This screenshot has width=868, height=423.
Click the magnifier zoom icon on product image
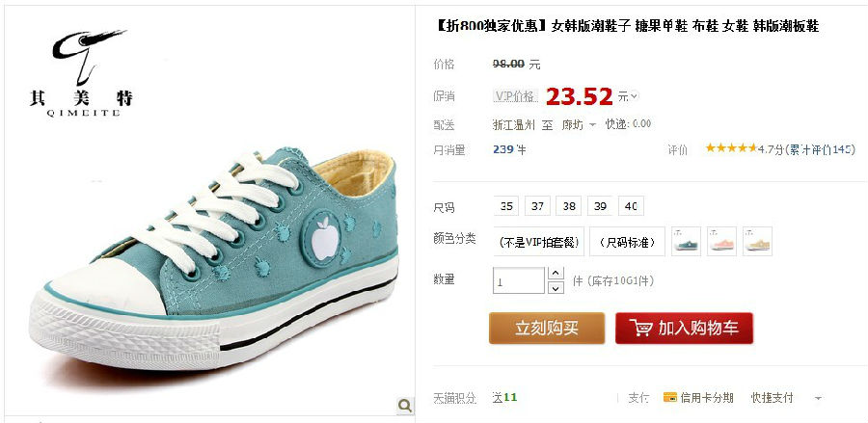click(405, 406)
